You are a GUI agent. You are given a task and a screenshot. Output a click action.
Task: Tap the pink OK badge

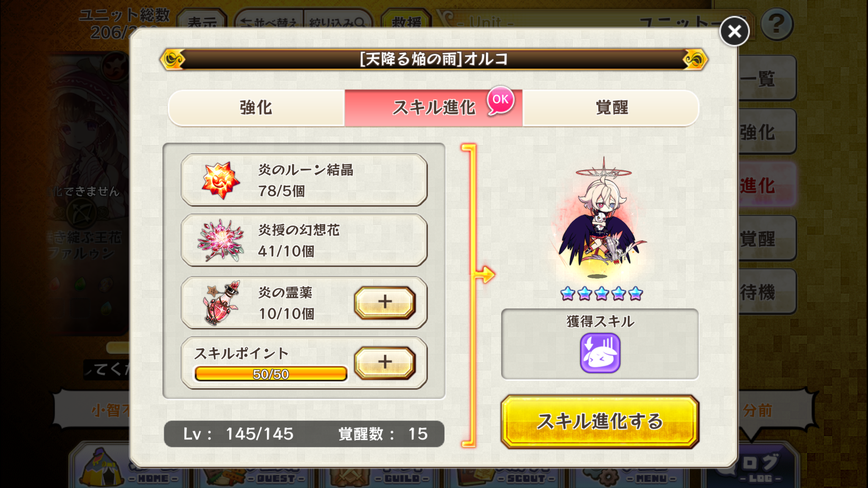pyautogui.click(x=501, y=100)
